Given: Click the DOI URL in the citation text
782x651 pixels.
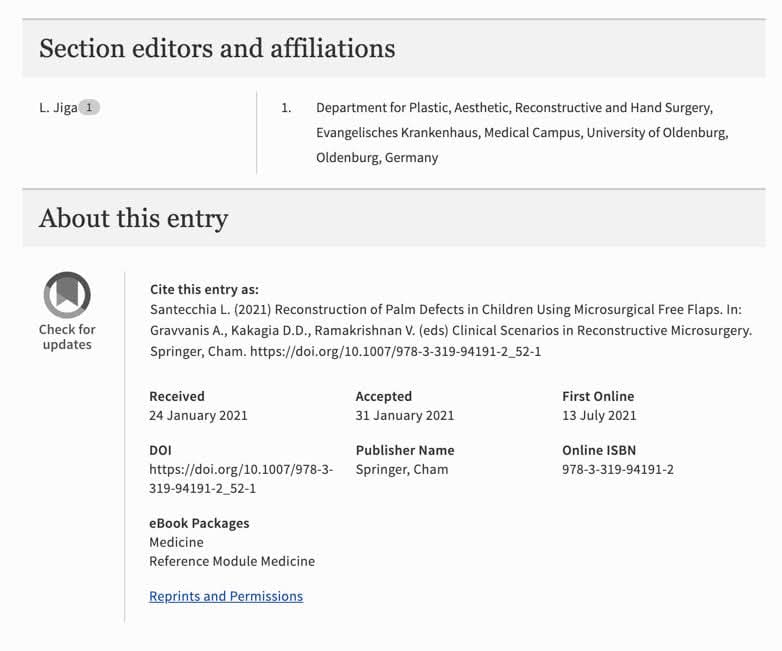Looking at the screenshot, I should click(x=395, y=351).
